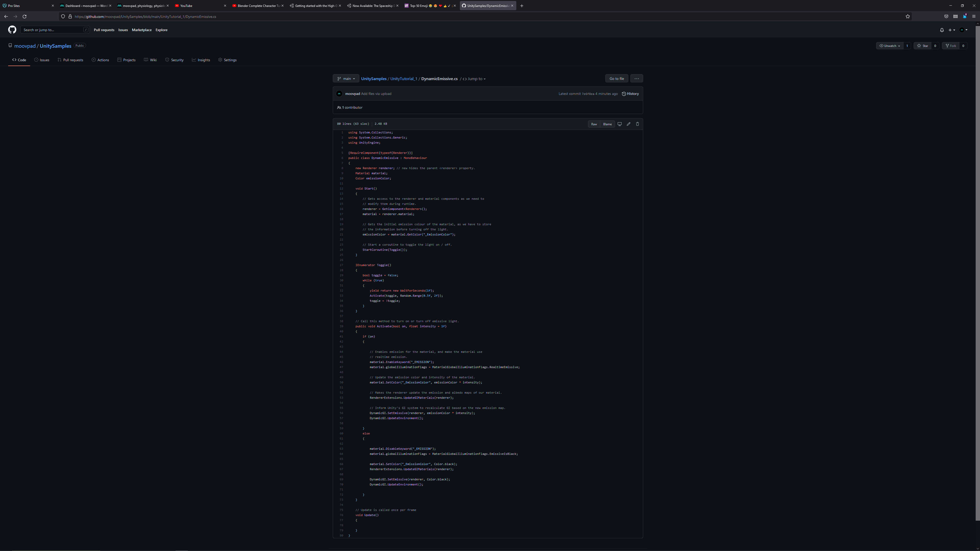The height and width of the screenshot is (551, 980).
Task: Click line number 39 in code
Action: pyautogui.click(x=341, y=326)
